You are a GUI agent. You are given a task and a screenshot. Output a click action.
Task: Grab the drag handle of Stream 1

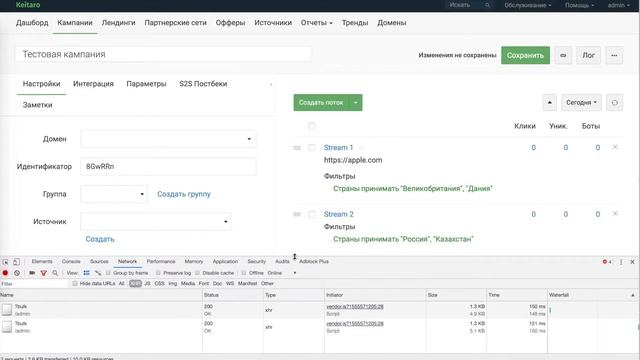297,148
